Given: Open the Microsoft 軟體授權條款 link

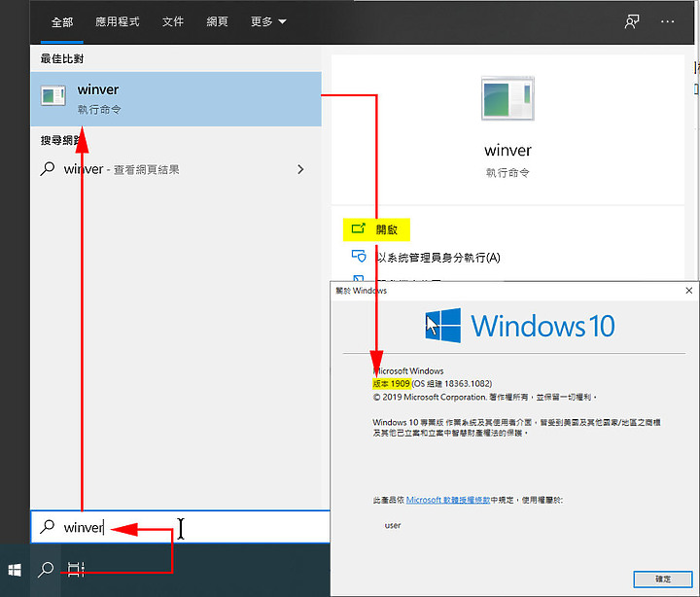Looking at the screenshot, I should point(448,500).
